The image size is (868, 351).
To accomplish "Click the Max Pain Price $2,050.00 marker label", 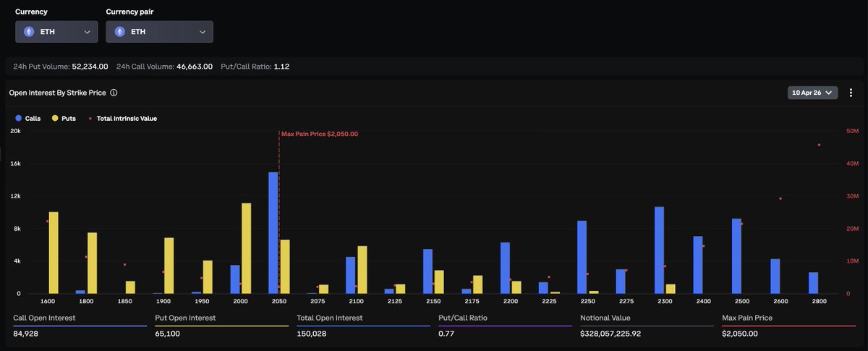I will [x=319, y=134].
